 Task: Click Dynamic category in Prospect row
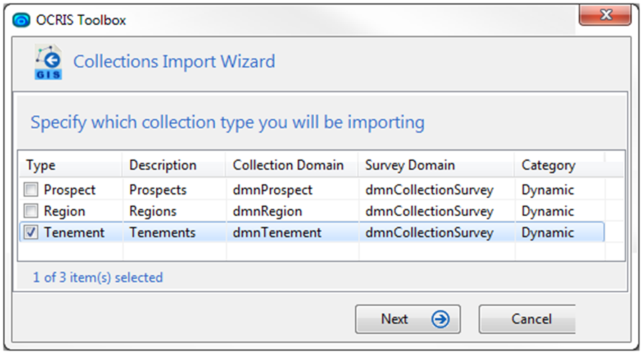(548, 190)
